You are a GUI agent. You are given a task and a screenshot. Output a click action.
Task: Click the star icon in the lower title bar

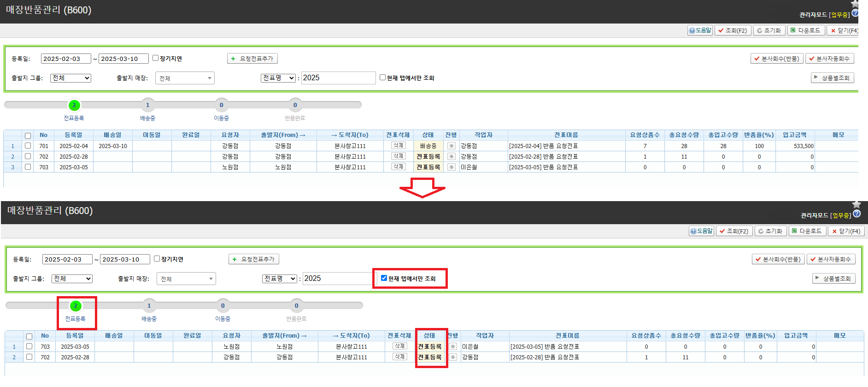pos(856,204)
